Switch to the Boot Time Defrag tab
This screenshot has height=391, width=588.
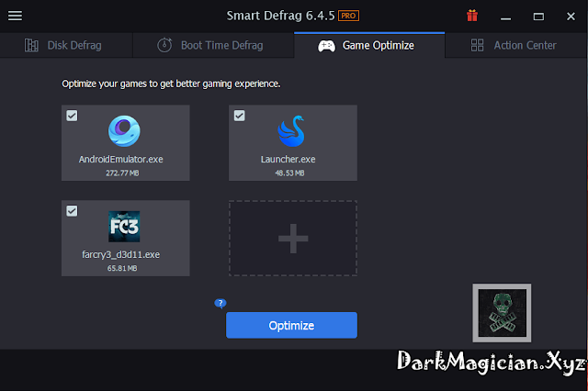[x=213, y=45]
